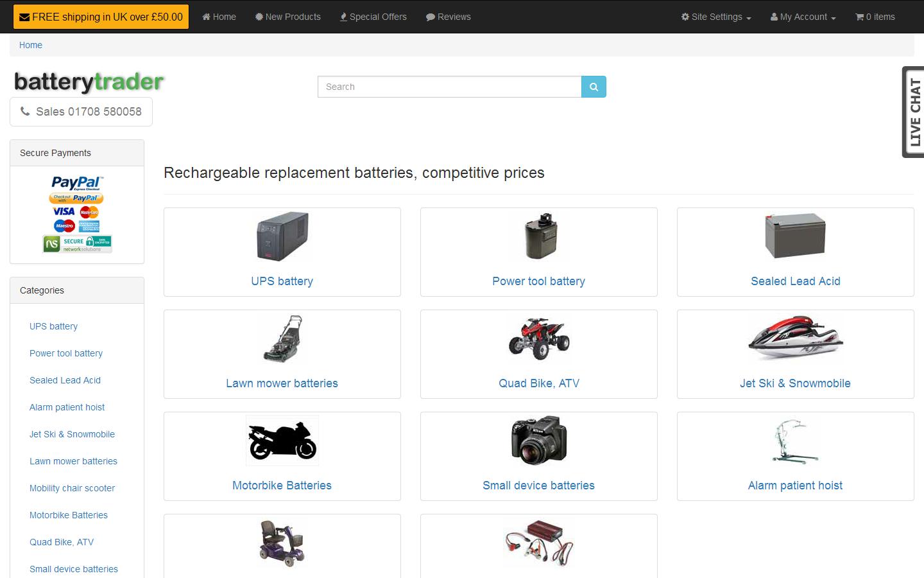
Task: Click the Jet Ski & Snowmobile product image
Action: click(x=795, y=338)
